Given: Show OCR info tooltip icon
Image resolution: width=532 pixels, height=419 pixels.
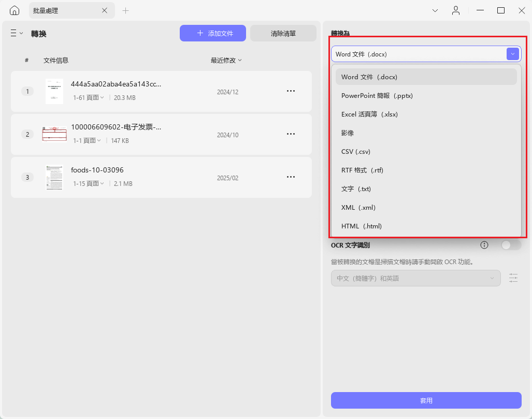Looking at the screenshot, I should (x=484, y=245).
